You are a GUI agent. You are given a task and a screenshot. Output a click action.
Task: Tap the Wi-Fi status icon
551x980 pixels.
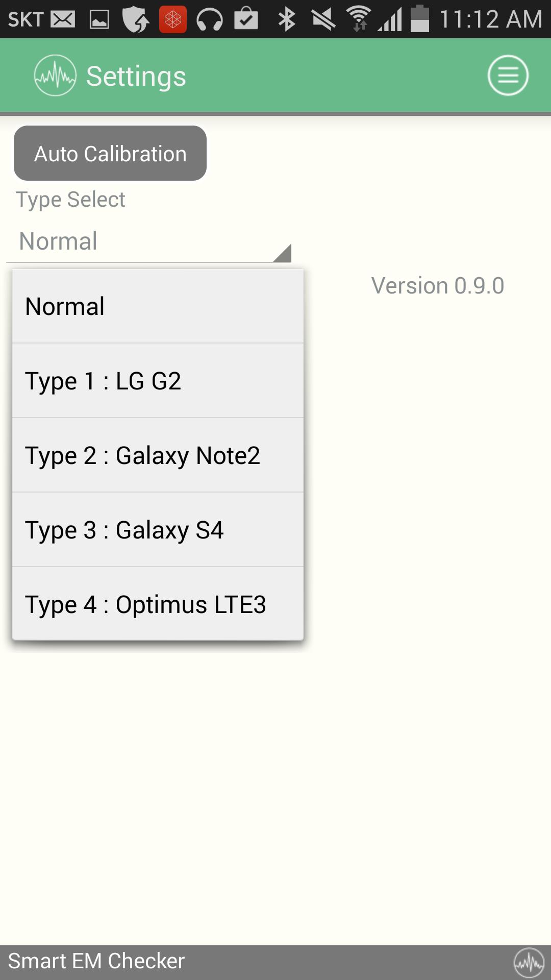(358, 19)
